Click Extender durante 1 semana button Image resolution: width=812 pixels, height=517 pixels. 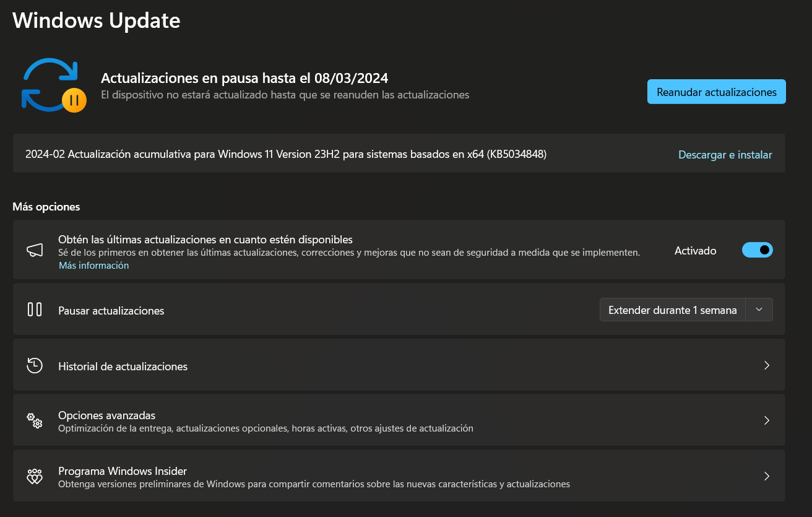(x=673, y=310)
